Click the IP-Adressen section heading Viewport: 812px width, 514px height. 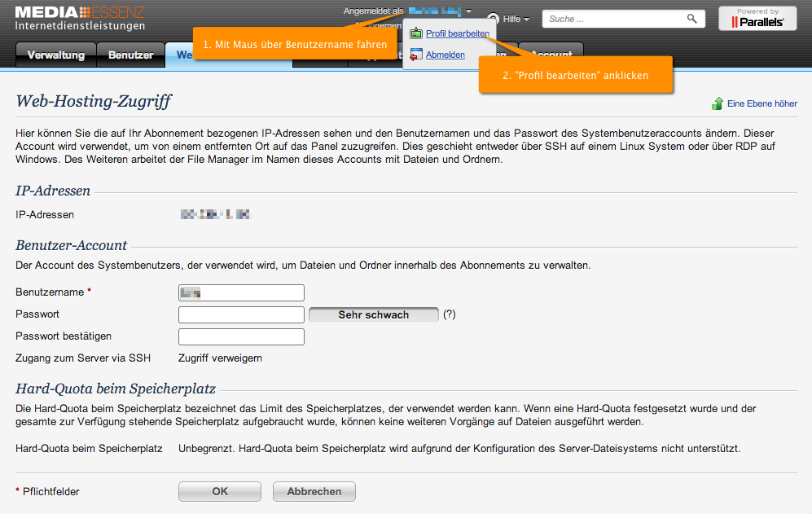[x=53, y=191]
